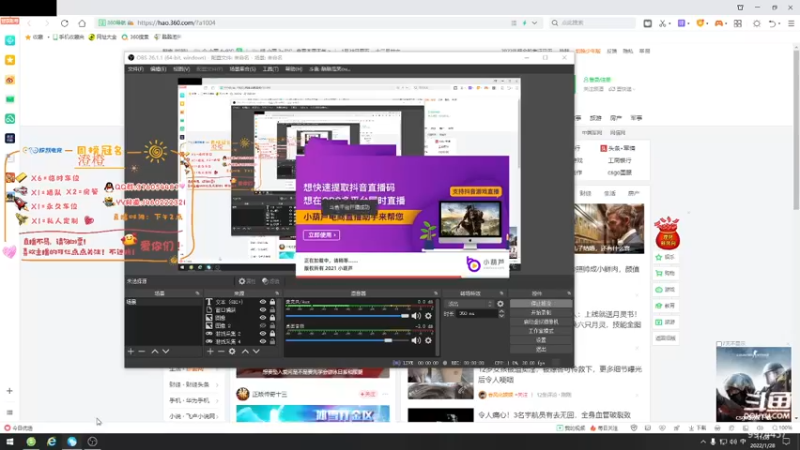Toggle visibility of game capture 4 source
800x450 pixels.
(x=263, y=341)
